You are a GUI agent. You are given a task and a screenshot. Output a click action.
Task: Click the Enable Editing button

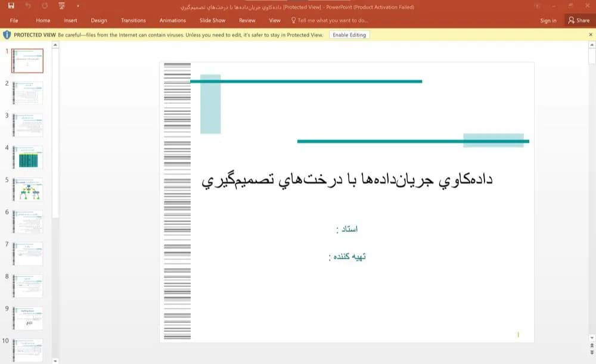point(349,35)
